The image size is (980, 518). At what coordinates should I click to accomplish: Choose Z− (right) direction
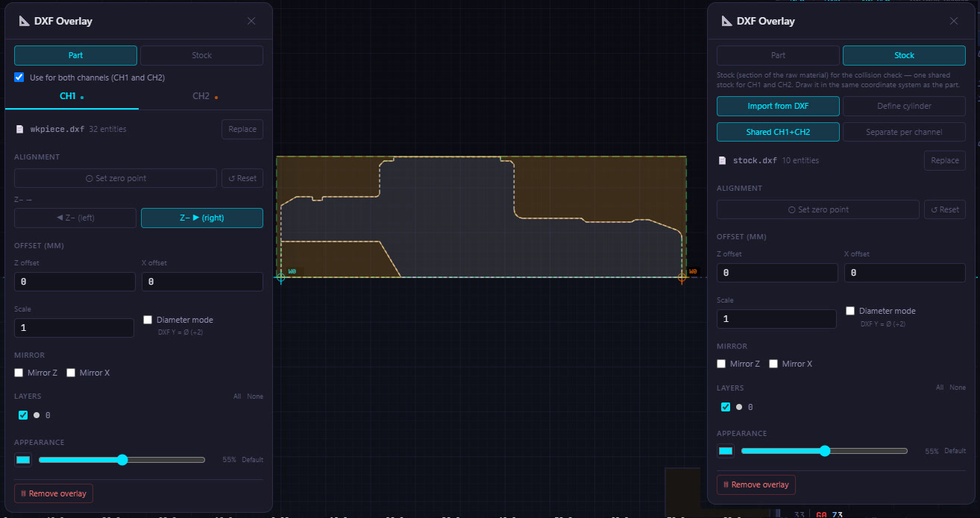tap(202, 218)
